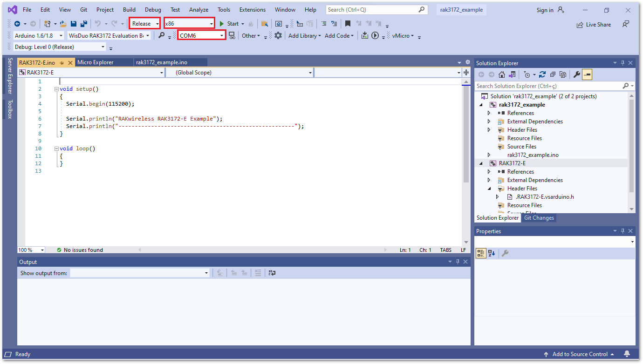
Task: Click the Navigate Backward arrow icon
Action: (17, 24)
